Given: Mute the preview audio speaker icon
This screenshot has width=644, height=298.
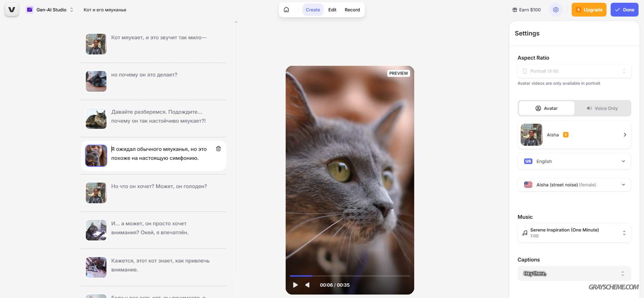Looking at the screenshot, I should [x=307, y=285].
